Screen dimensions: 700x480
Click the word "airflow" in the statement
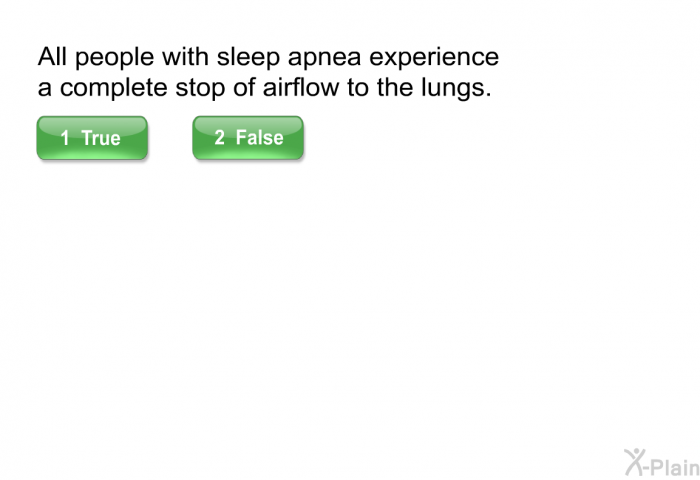click(x=301, y=87)
